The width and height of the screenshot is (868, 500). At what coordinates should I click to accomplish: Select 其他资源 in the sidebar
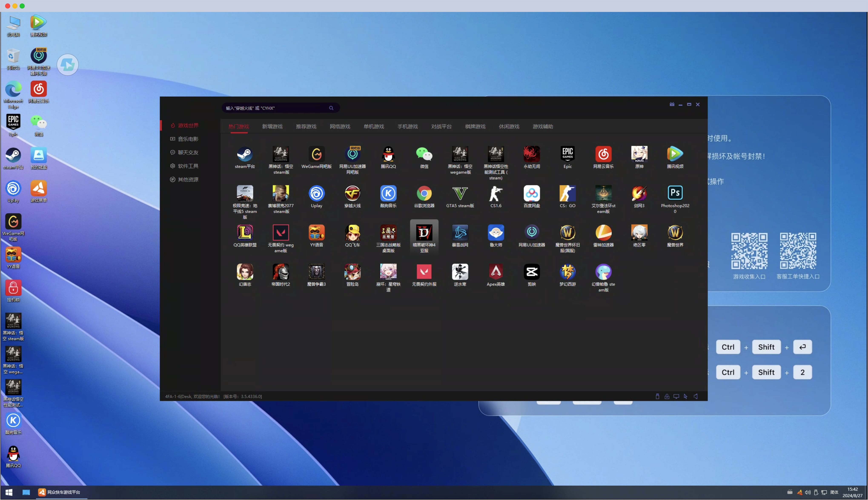click(188, 180)
